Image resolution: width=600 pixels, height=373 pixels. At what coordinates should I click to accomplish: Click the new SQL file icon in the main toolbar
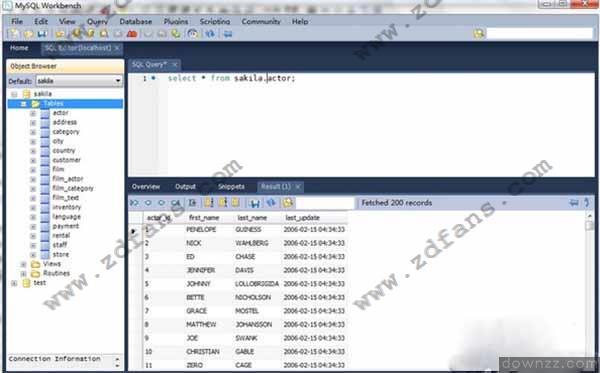[13, 34]
